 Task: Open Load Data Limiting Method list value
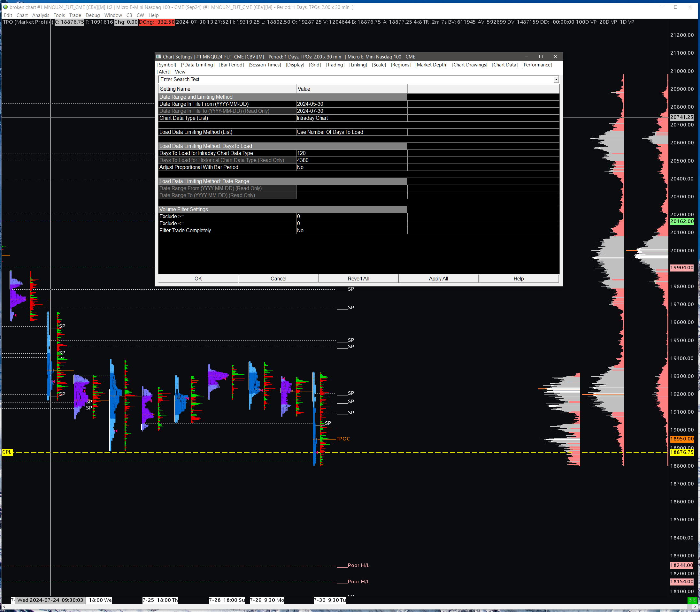pos(351,132)
